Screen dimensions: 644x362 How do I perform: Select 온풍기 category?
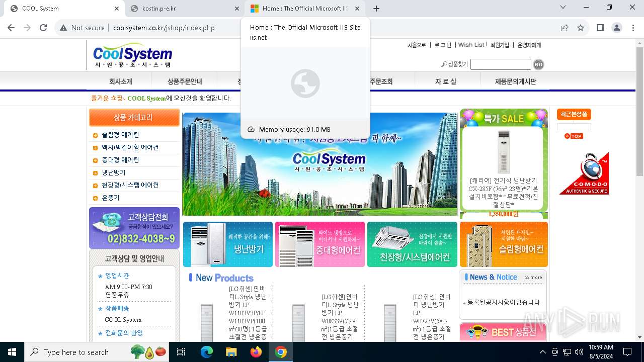pyautogui.click(x=111, y=198)
